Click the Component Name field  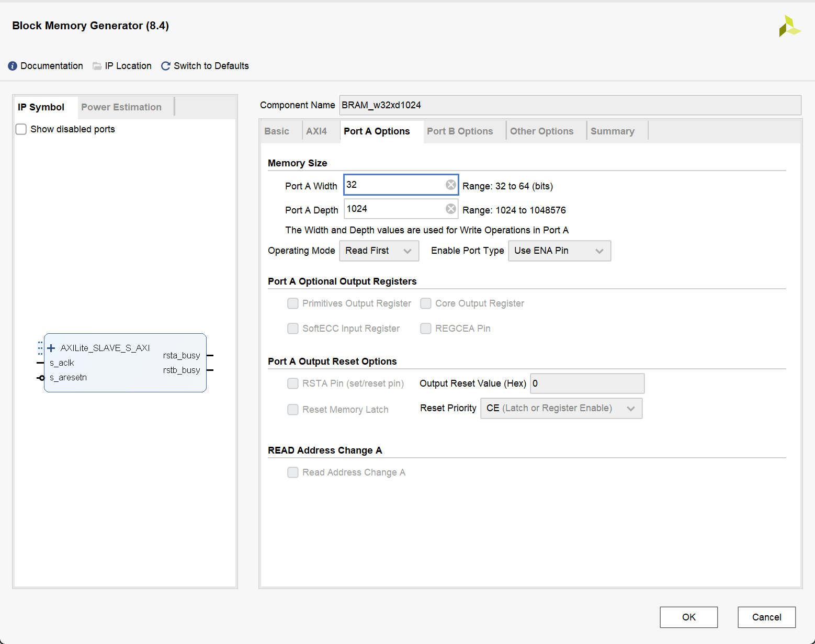pos(570,105)
